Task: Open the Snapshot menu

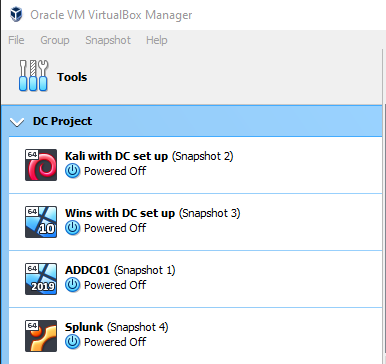Action: tap(108, 40)
